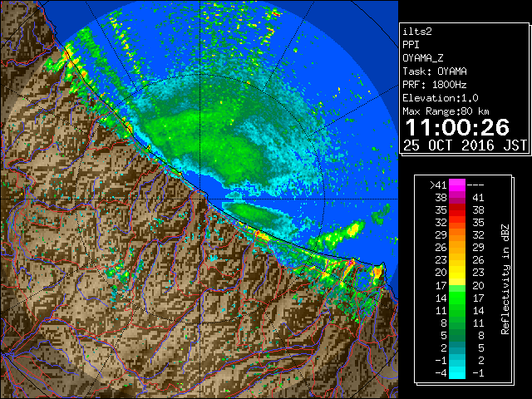Select the teal 2 dBZ legend swatch
This screenshot has width=532, height=399.
(x=457, y=347)
